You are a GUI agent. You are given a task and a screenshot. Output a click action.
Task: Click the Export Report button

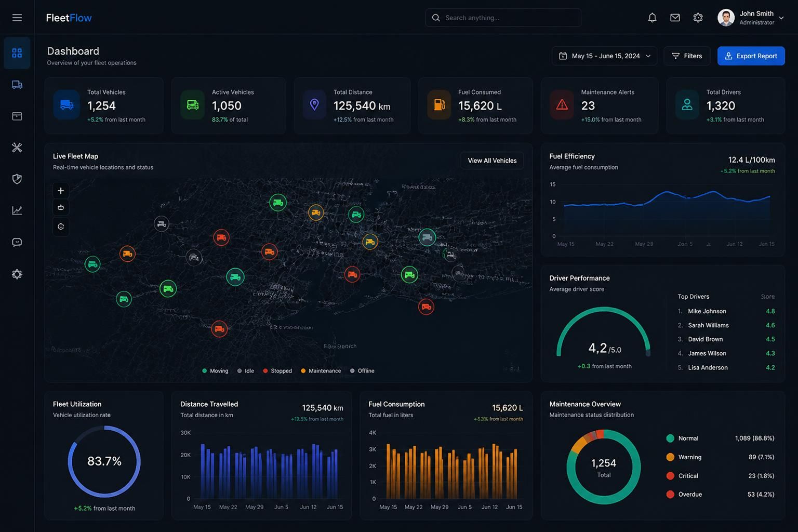751,56
